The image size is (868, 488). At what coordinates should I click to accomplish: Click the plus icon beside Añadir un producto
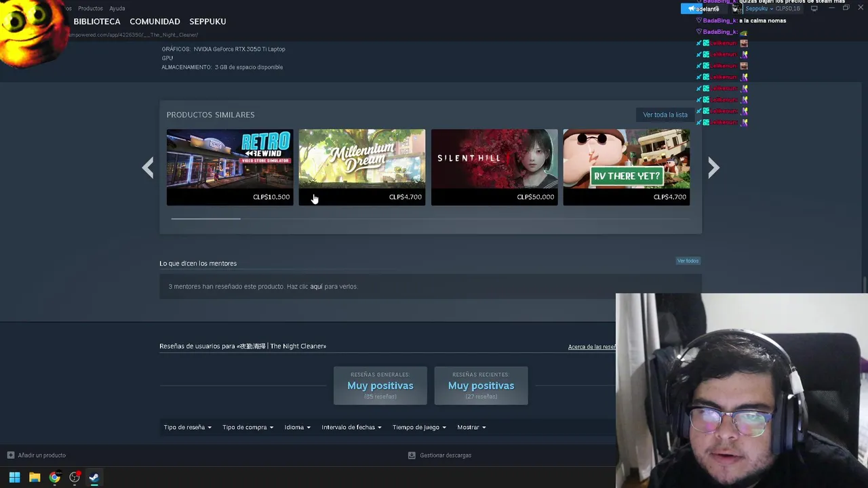pos(10,455)
